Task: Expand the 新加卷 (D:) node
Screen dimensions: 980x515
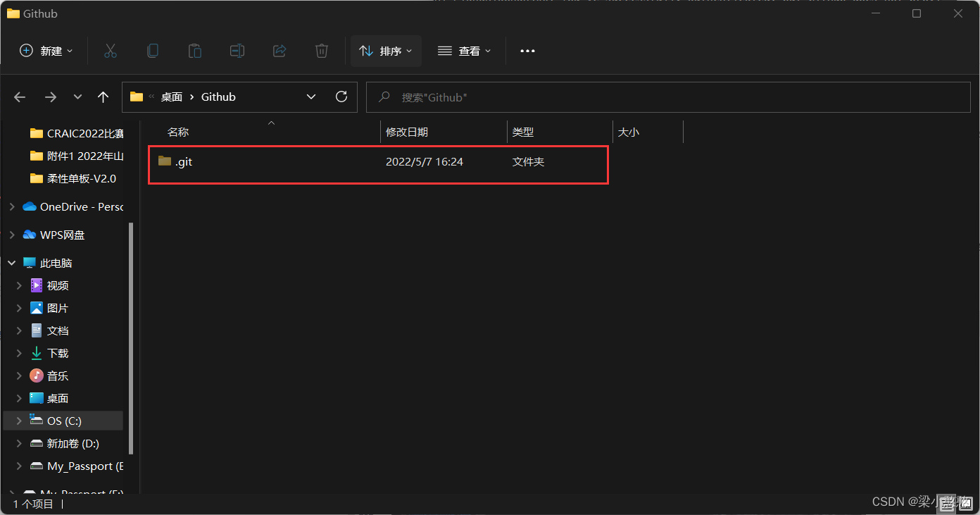Action: click(19, 443)
